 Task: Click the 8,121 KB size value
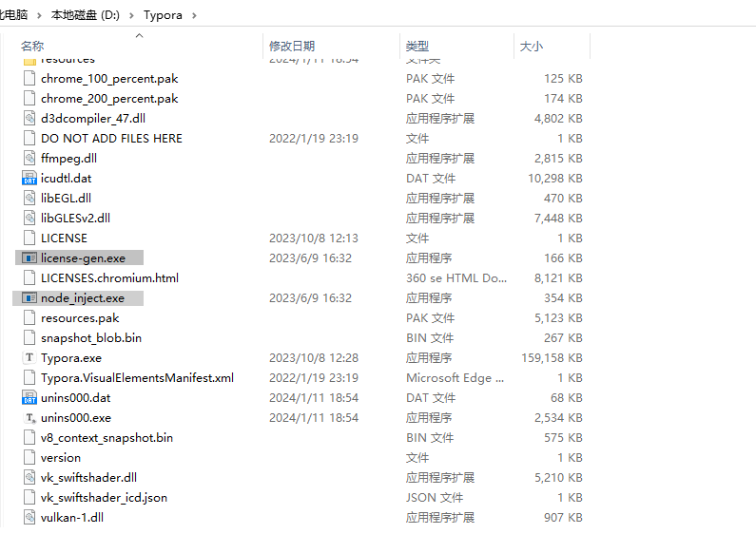click(558, 278)
